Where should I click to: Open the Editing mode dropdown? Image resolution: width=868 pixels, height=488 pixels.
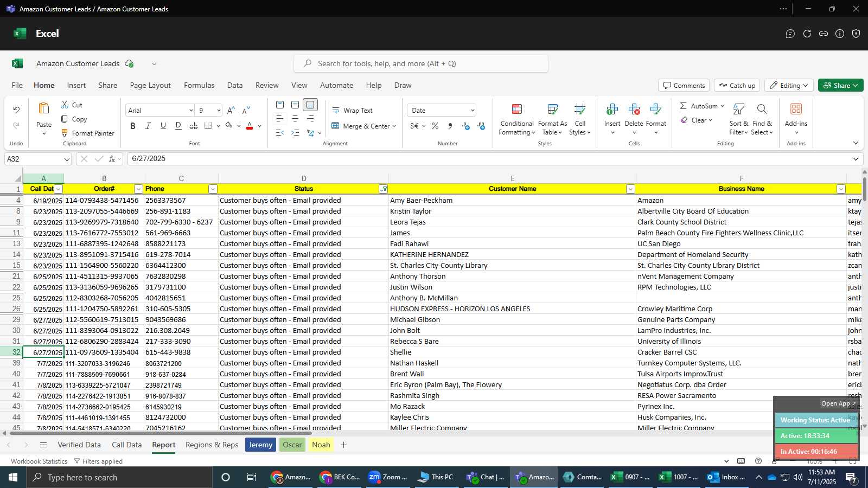789,85
